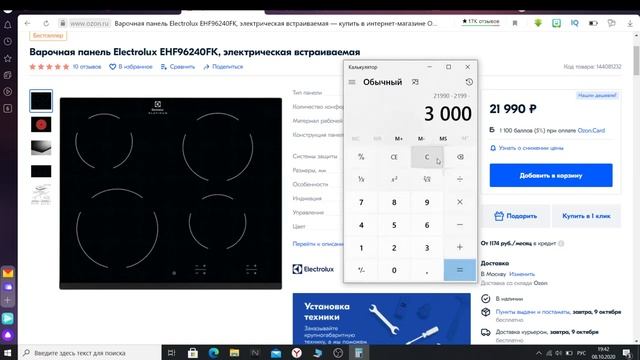
Task: Click the M+ memory add key
Action: 399,139
